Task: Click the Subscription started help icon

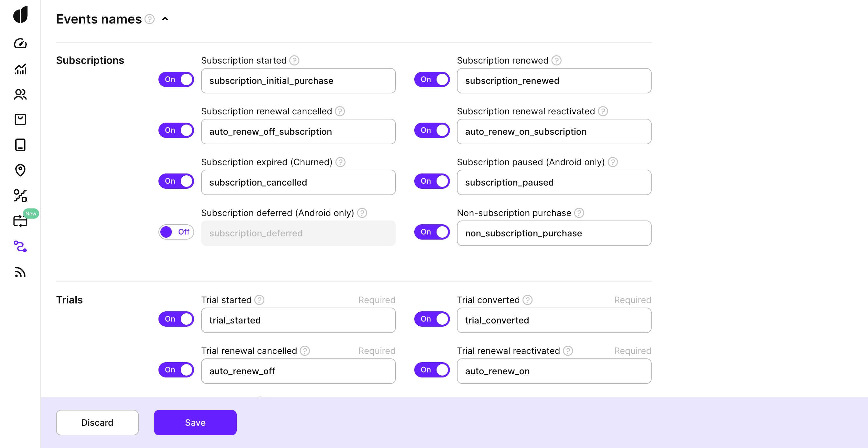Action: pos(294,60)
